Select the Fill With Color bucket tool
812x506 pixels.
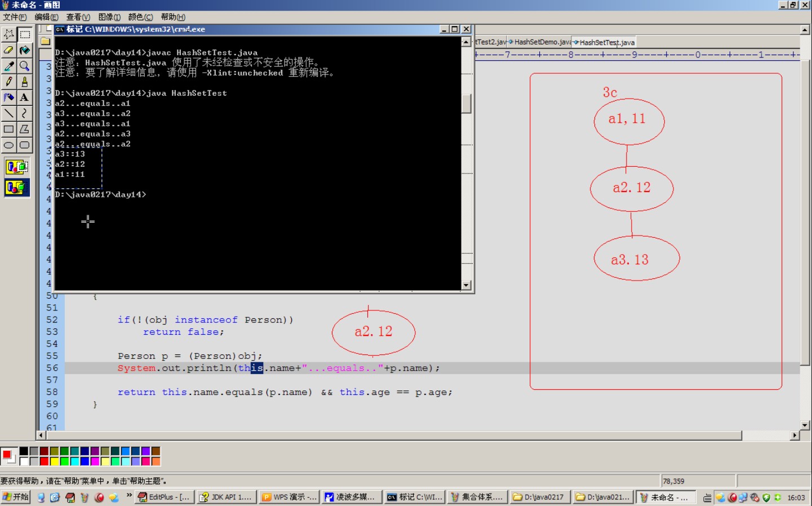point(24,50)
